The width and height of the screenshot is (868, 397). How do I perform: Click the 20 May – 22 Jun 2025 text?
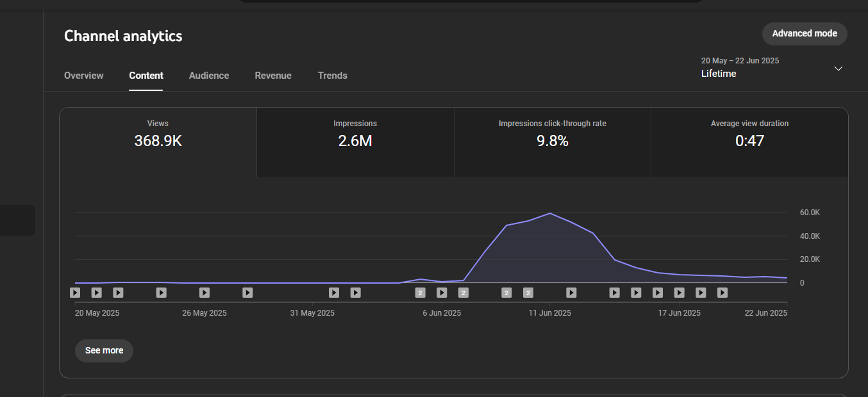[x=740, y=61]
